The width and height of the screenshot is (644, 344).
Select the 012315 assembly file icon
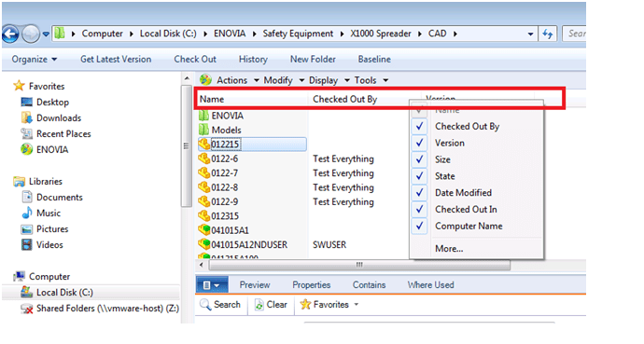point(204,215)
